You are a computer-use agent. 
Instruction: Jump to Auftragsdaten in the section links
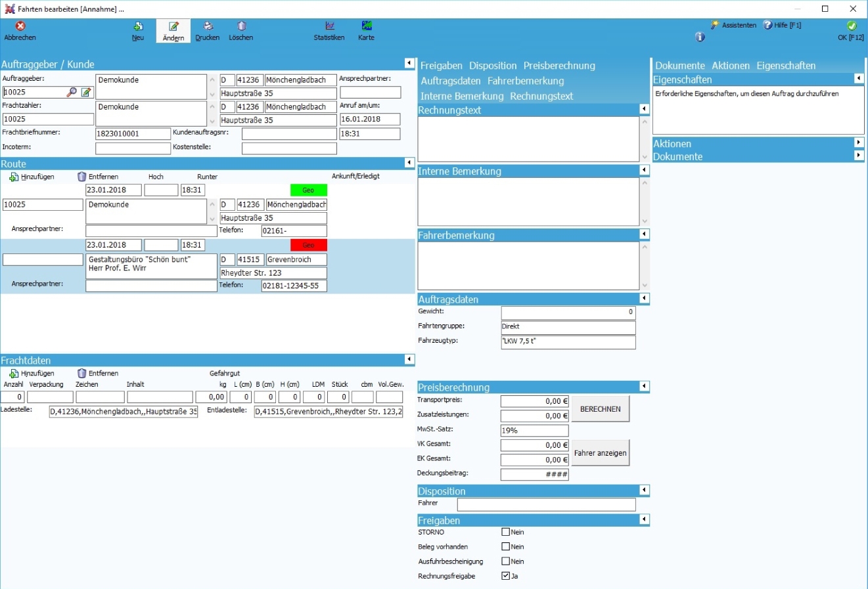coord(451,81)
